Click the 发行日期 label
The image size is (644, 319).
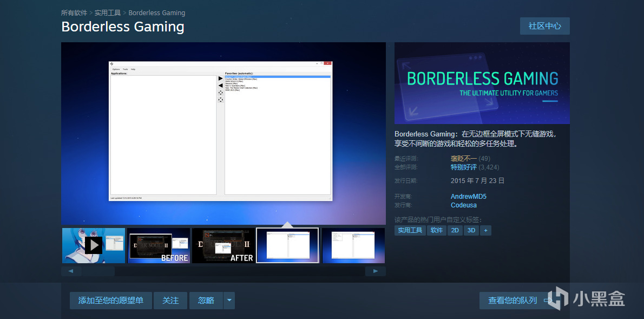(406, 180)
